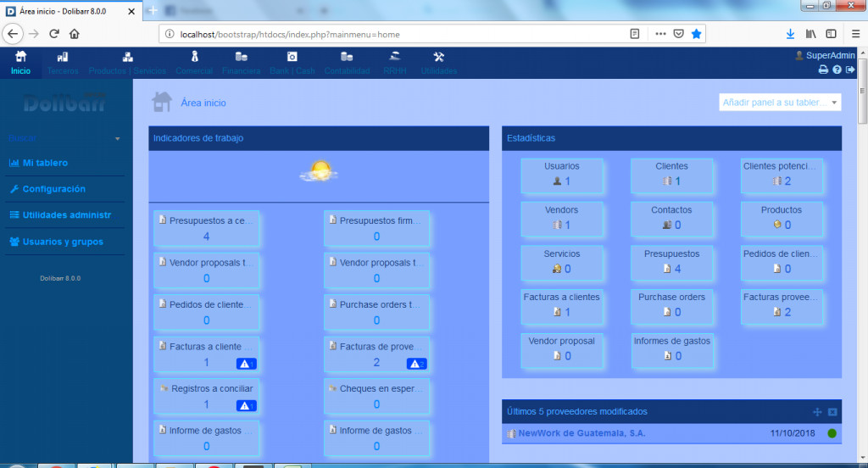Click the weather sun indicator icon
Image resolution: width=868 pixels, height=468 pixels.
coord(320,172)
